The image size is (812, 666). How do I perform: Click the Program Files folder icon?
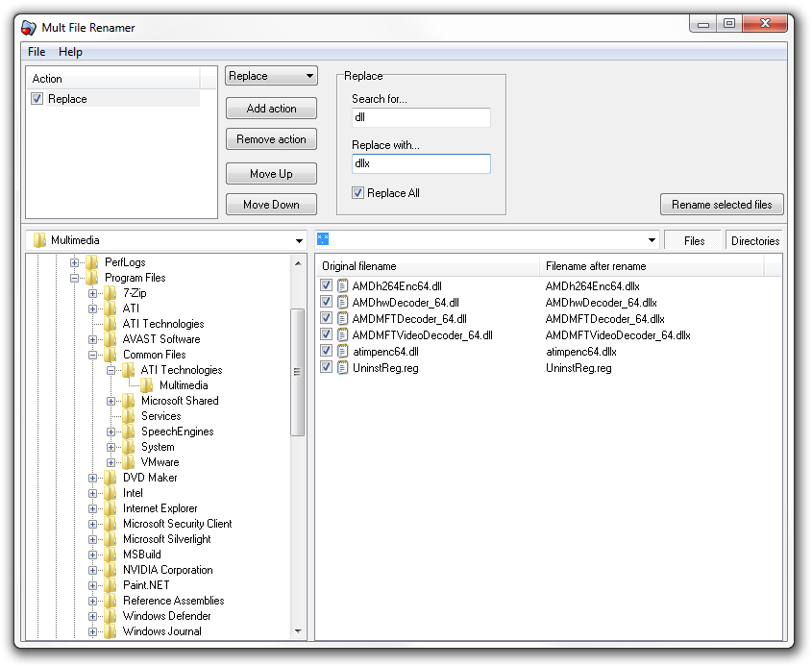point(91,278)
